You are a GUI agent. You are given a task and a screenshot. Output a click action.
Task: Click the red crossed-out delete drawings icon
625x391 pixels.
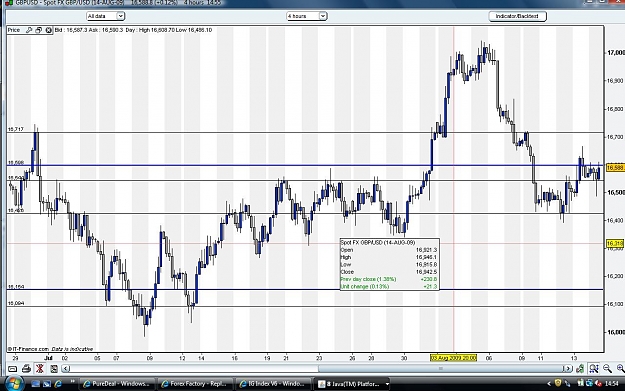pyautogui.click(x=40, y=369)
